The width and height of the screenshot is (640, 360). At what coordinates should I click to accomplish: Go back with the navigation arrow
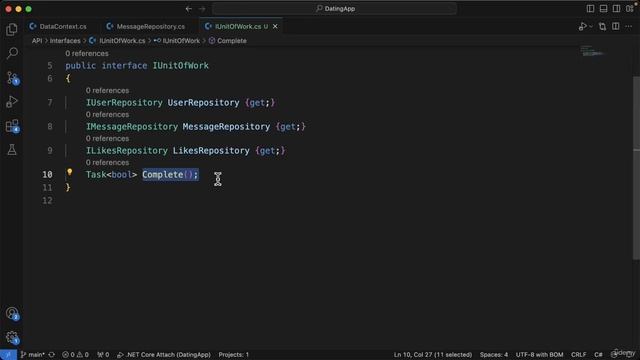pos(189,9)
